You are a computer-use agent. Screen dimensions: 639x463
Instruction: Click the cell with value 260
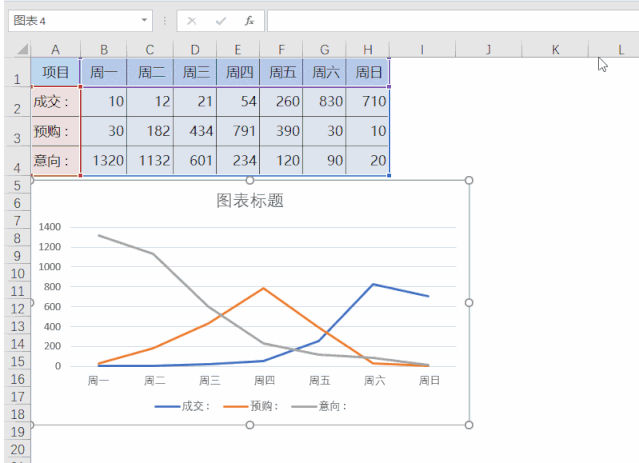tap(281, 102)
